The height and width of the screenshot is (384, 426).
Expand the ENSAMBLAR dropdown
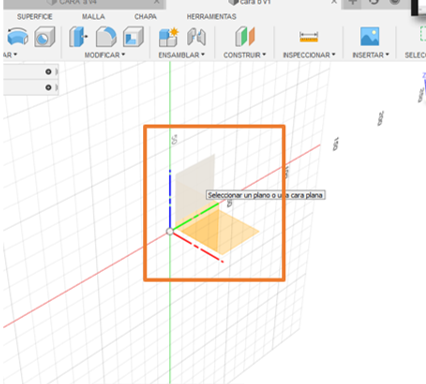pyautogui.click(x=182, y=55)
